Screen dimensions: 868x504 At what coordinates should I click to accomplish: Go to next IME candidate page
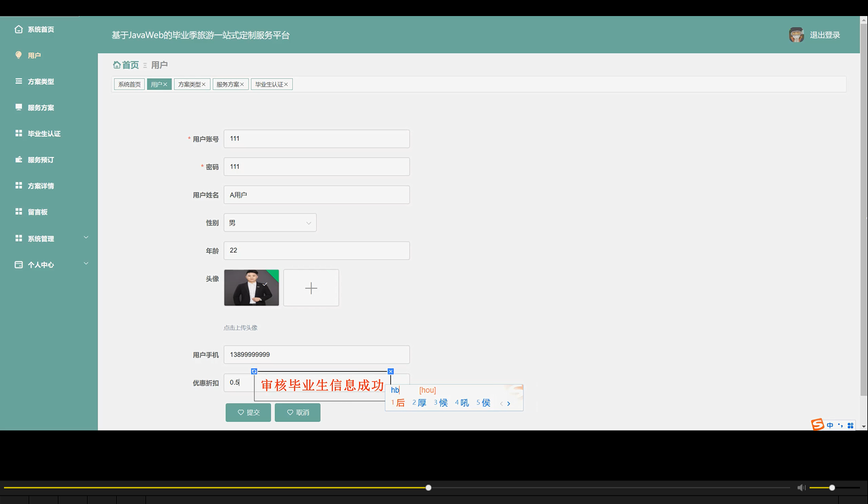(x=508, y=404)
